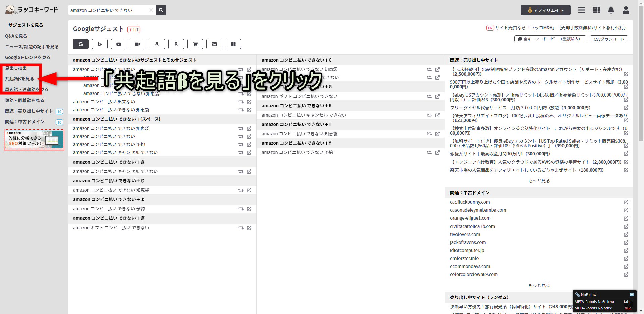The image size is (644, 314).
Task: Open 見出し抽出 in the sidebar
Action: tap(16, 68)
